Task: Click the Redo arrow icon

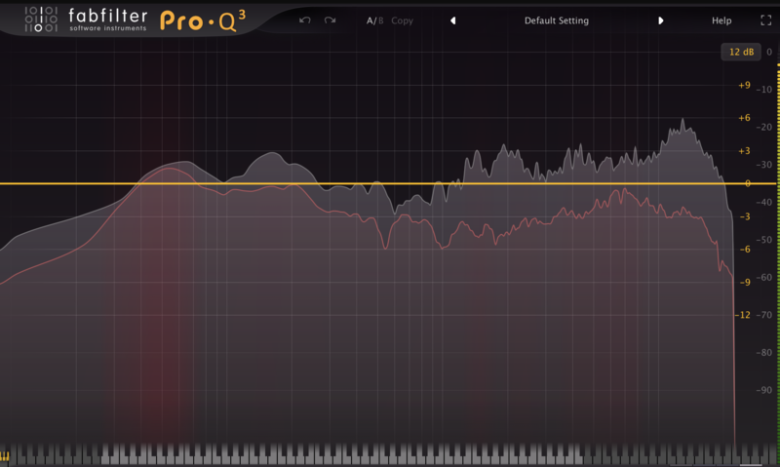Action: (330, 20)
